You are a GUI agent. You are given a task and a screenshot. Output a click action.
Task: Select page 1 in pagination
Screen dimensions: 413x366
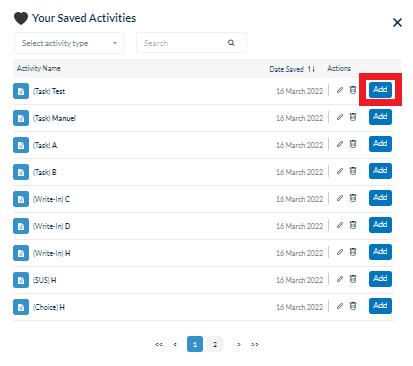(x=195, y=344)
